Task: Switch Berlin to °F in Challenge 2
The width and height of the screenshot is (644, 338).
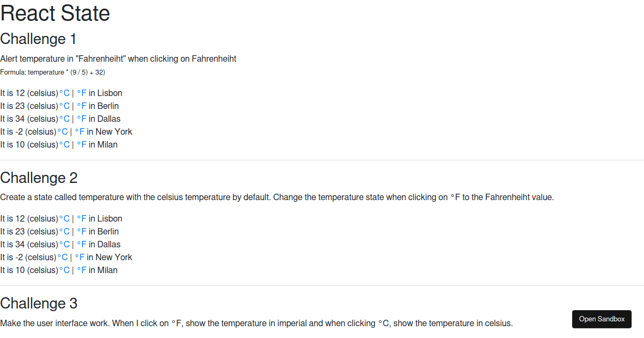Action: tap(82, 231)
